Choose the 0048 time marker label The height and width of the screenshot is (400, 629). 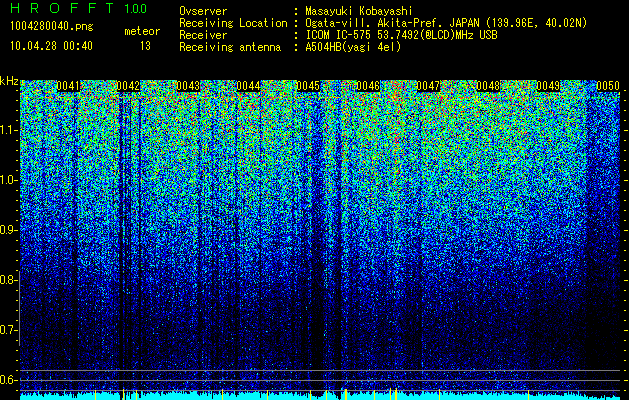tap(488, 86)
